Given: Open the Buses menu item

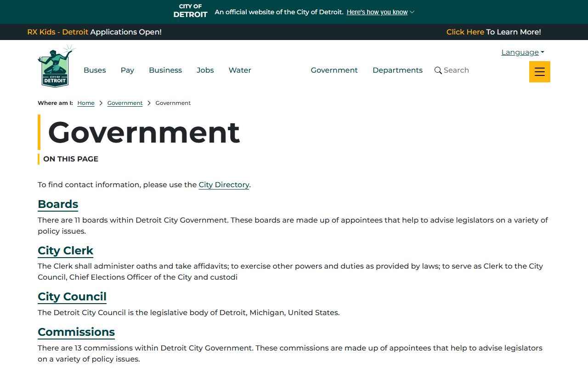Looking at the screenshot, I should [x=95, y=70].
